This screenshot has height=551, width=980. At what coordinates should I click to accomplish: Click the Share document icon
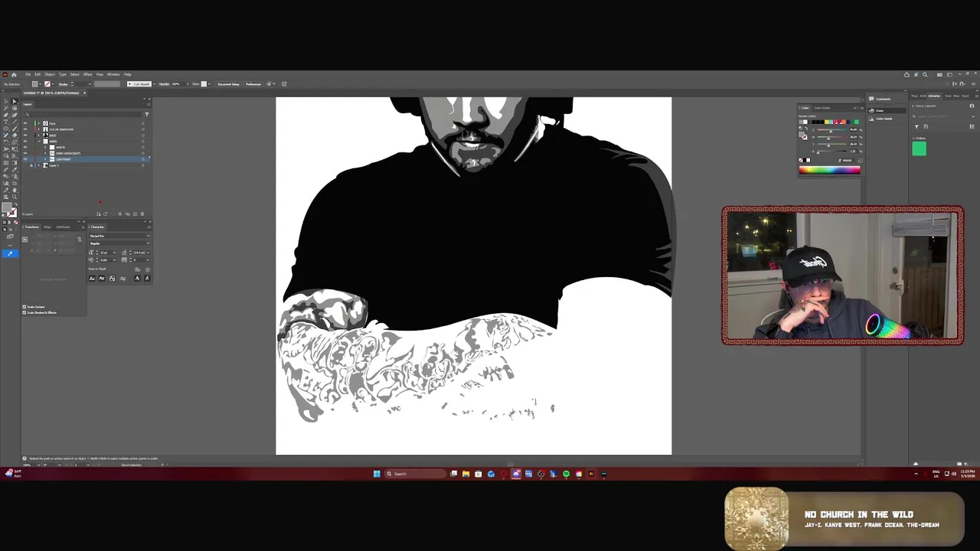coord(906,75)
